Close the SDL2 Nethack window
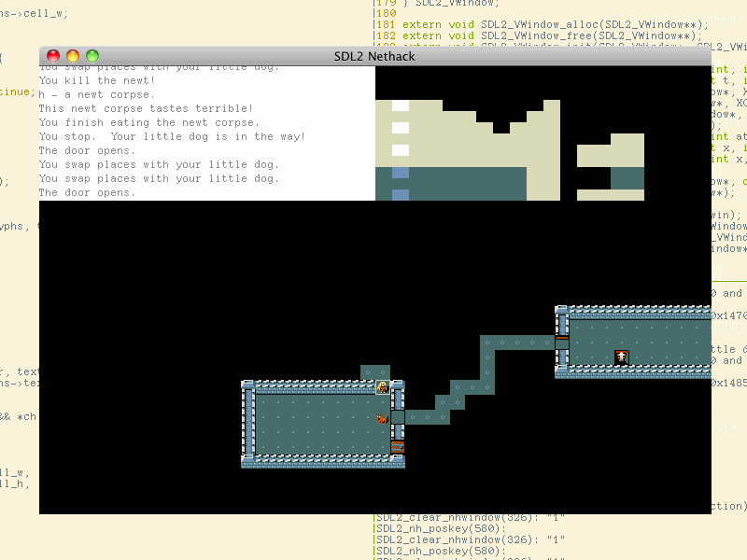Screen dimensions: 747x560 (53, 56)
